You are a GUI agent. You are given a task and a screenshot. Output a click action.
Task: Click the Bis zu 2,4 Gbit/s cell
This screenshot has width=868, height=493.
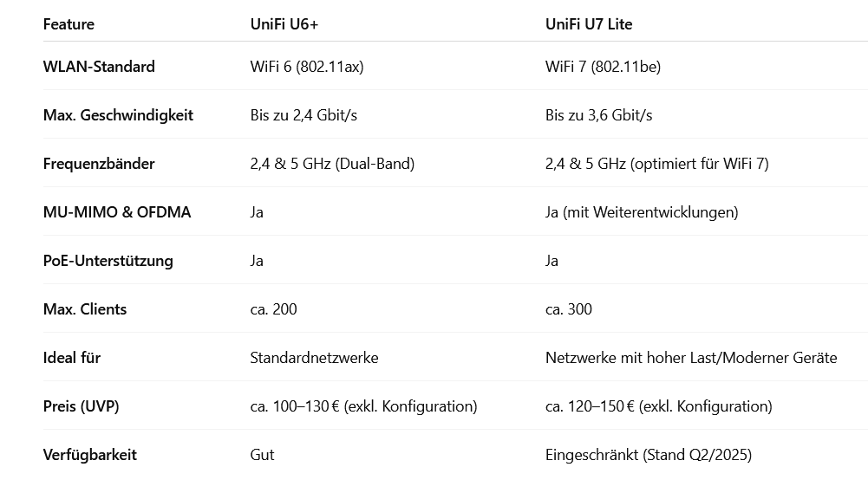(303, 115)
